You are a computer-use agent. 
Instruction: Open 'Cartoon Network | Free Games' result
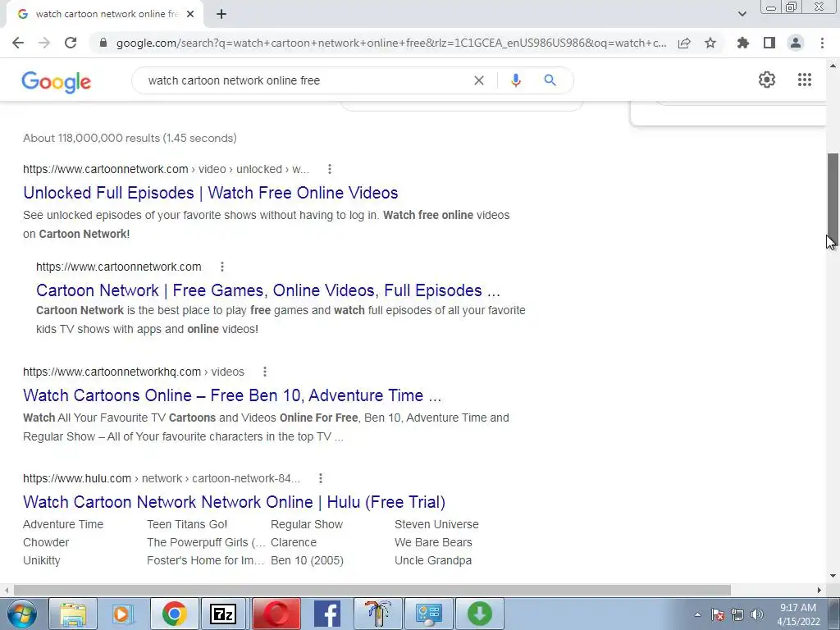[x=268, y=290]
